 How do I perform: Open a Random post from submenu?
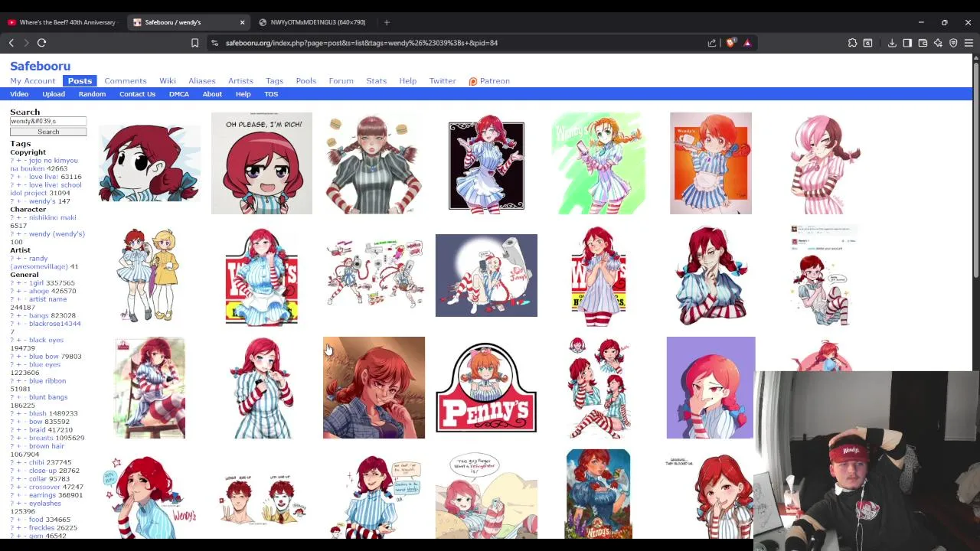point(92,94)
